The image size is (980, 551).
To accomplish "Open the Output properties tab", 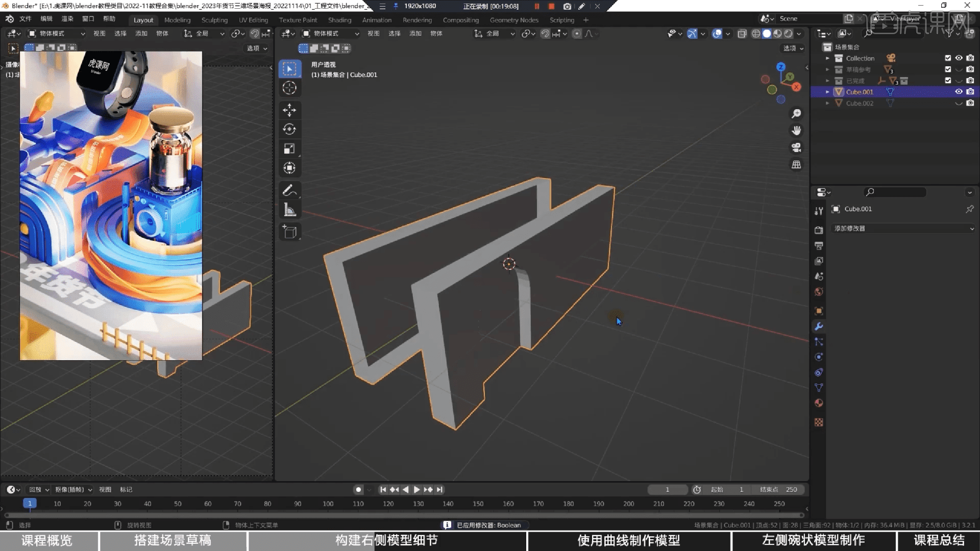I will 819,245.
